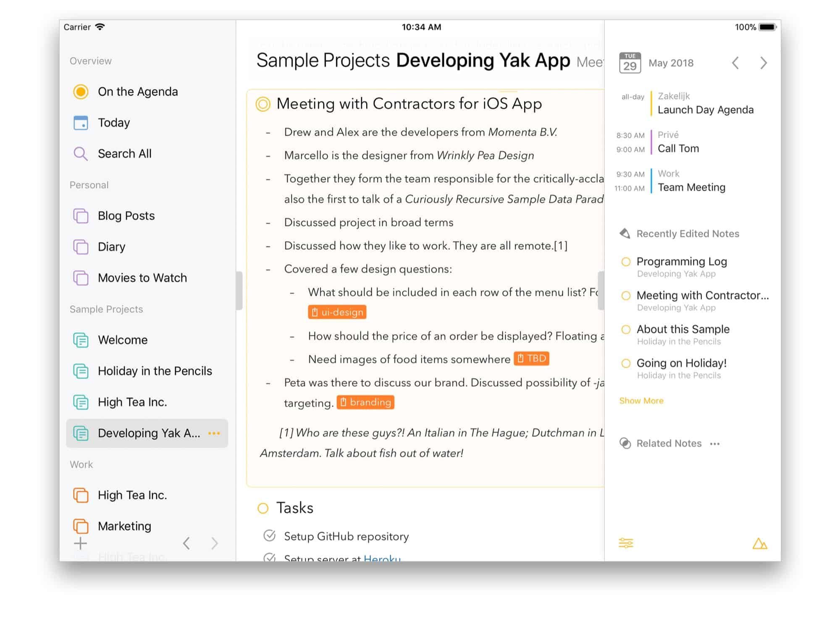This screenshot has width=840, height=617.
Task: Open Programming Log in recently edited notes
Action: pos(681,262)
